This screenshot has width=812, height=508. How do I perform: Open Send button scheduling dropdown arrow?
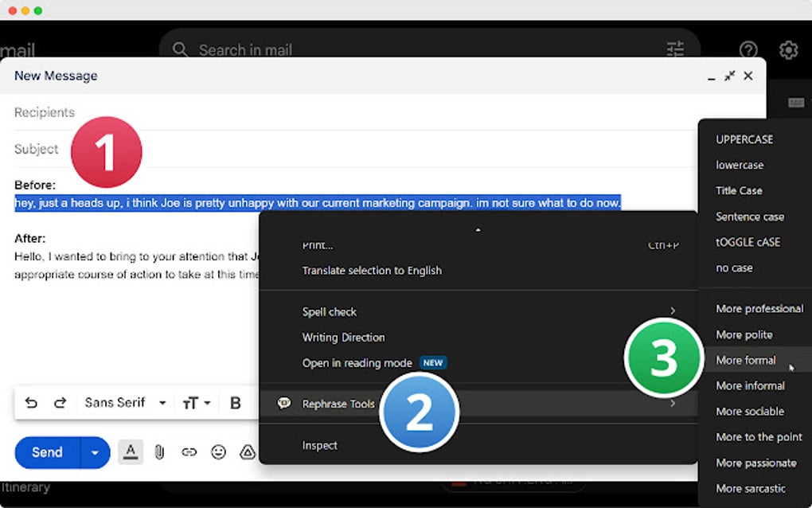point(93,451)
